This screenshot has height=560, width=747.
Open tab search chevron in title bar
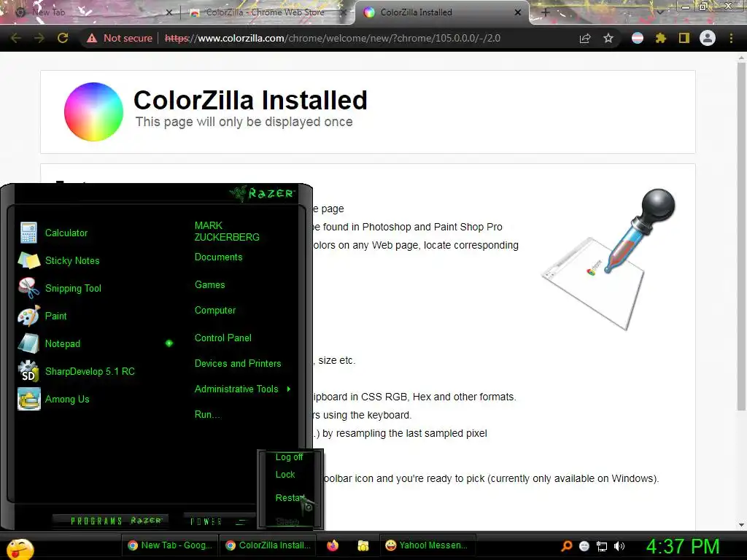[x=660, y=12]
